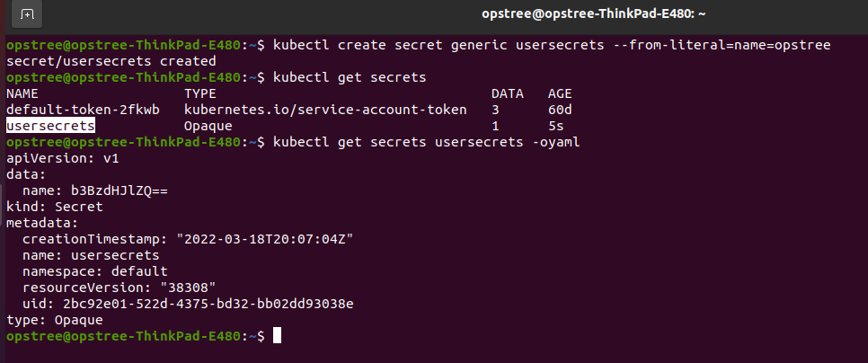Screen dimensions: 868x363
Task: Click the "secret/usersecrets created" output line
Action: tap(111, 61)
